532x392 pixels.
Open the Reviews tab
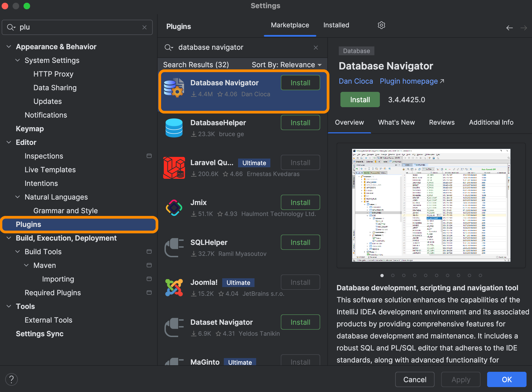pos(442,122)
